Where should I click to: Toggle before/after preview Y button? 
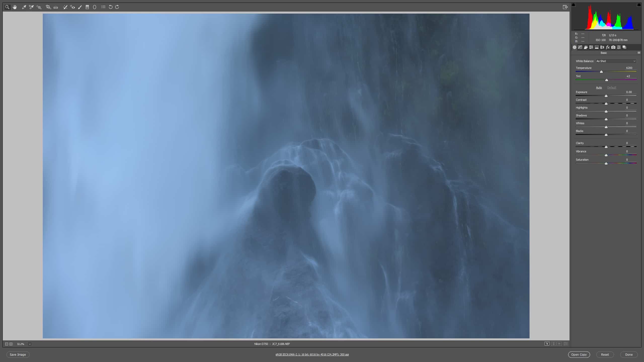coord(547,344)
